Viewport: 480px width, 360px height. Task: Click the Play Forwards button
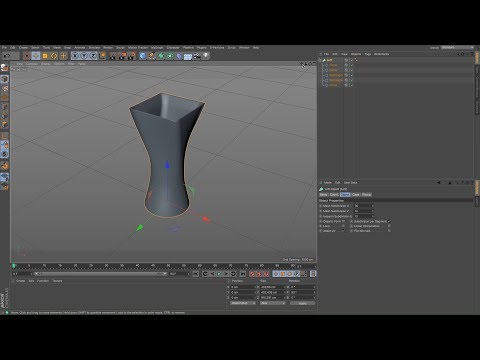pos(219,274)
